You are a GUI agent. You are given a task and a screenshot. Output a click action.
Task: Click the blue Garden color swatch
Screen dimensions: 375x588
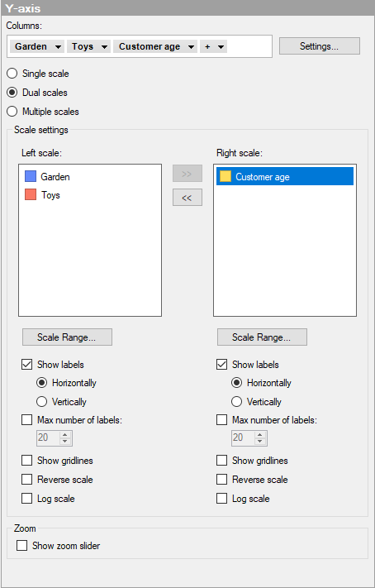point(31,176)
